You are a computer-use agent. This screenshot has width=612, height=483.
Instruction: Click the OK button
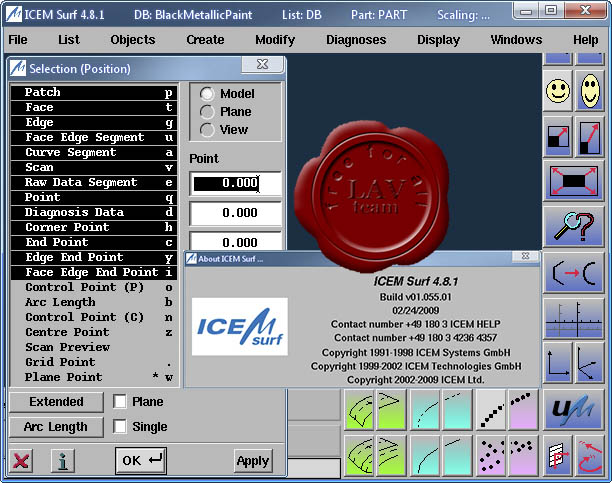(141, 461)
